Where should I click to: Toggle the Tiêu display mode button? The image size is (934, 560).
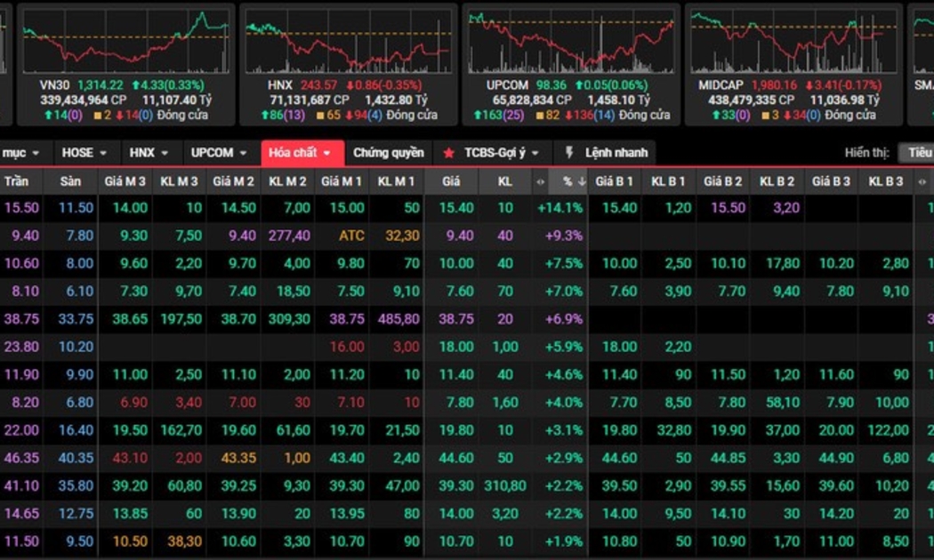918,153
